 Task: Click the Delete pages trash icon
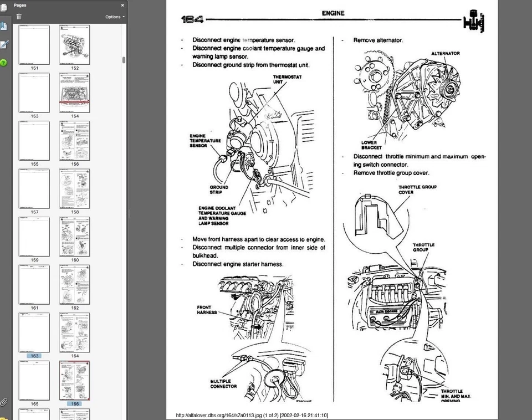pos(19,17)
